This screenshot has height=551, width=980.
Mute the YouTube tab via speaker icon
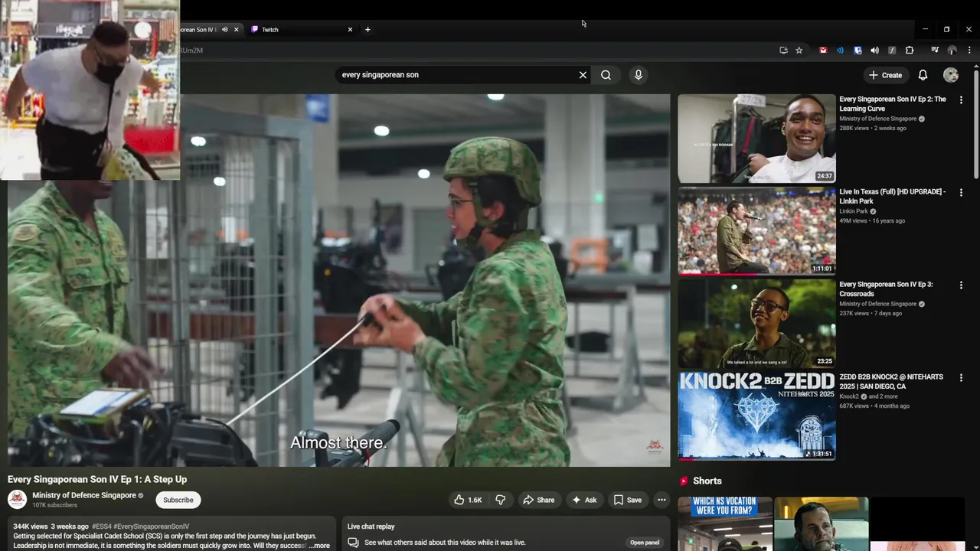tap(224, 30)
